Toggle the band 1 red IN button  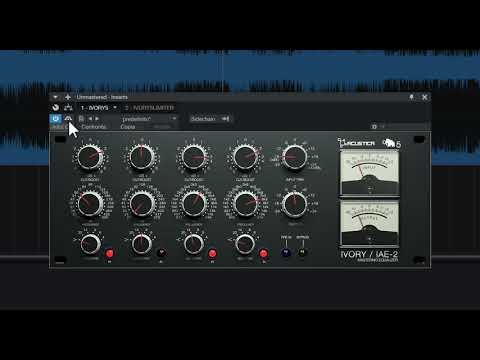click(109, 253)
